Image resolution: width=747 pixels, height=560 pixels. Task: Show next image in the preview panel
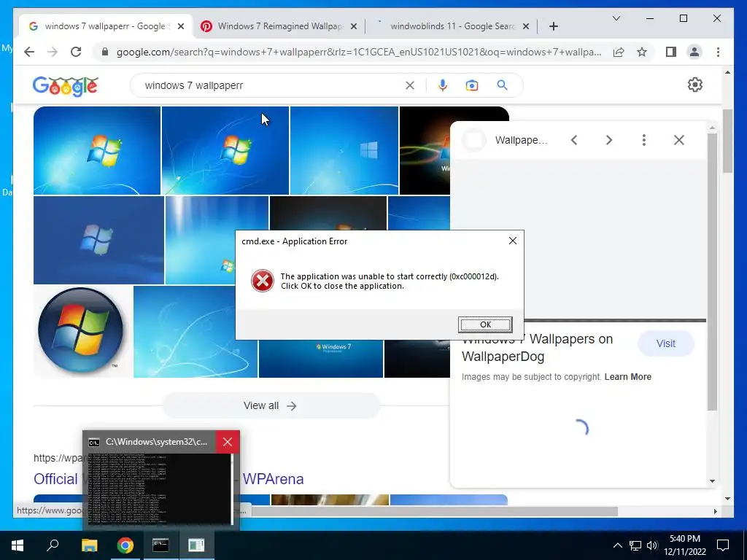click(609, 140)
